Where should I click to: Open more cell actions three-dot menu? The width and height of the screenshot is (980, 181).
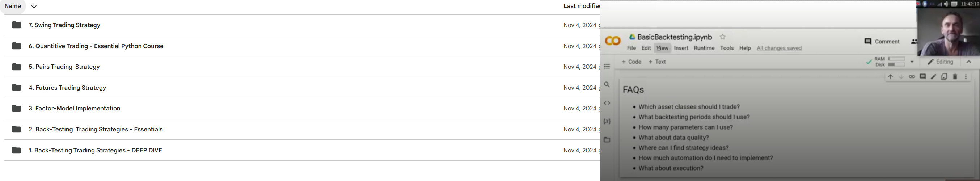click(966, 77)
